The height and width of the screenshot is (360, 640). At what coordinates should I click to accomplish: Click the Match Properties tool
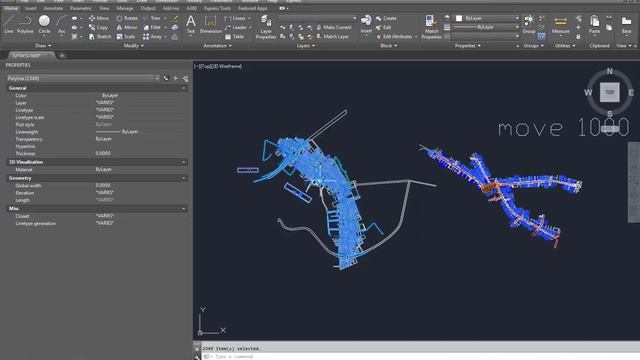click(x=431, y=27)
